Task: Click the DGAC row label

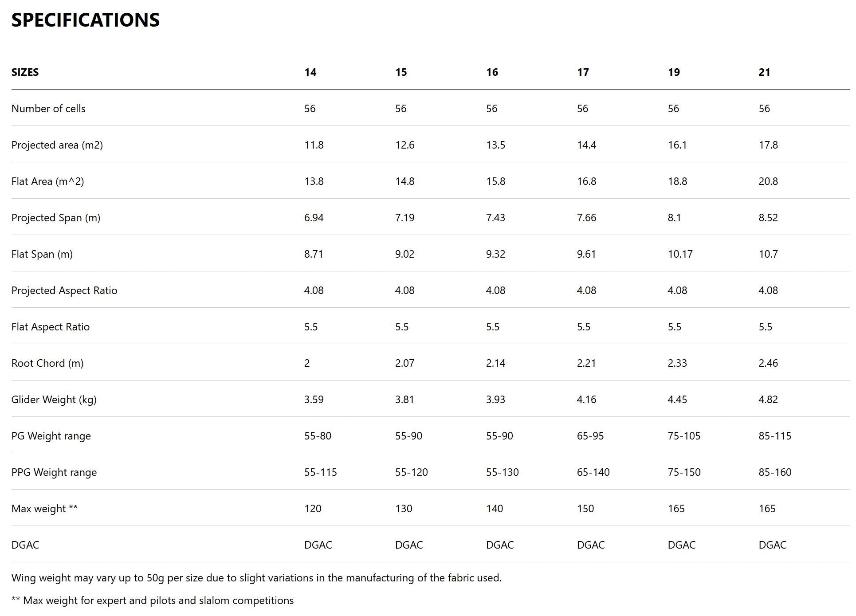Action: tap(25, 545)
